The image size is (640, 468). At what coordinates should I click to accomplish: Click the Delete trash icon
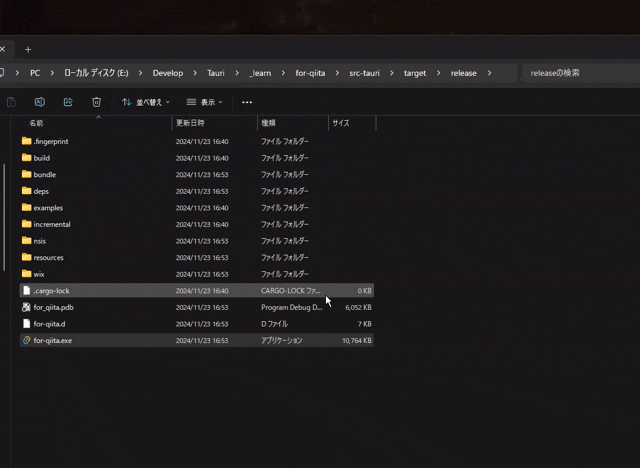96,102
